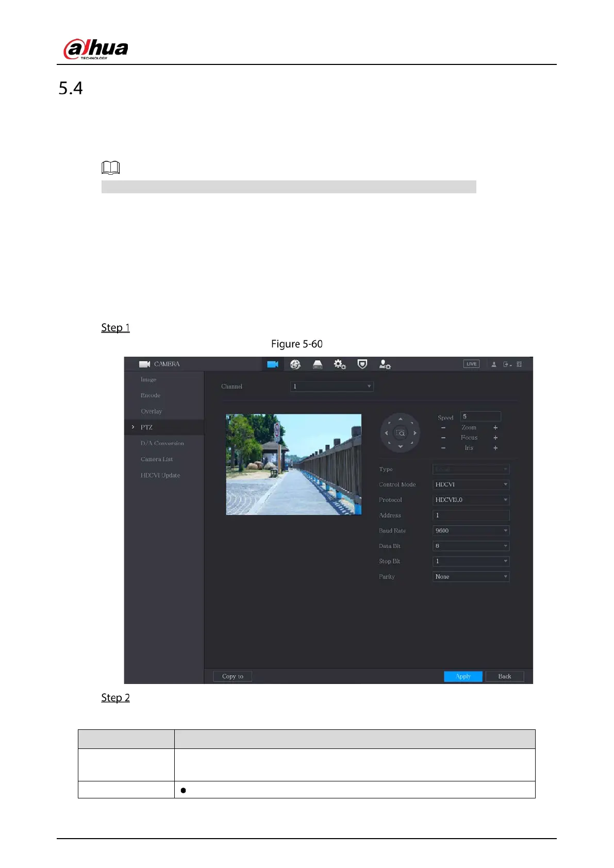Image resolution: width=614 pixels, height=868 pixels.
Task: Decrease Focus with the minus button
Action: point(443,438)
